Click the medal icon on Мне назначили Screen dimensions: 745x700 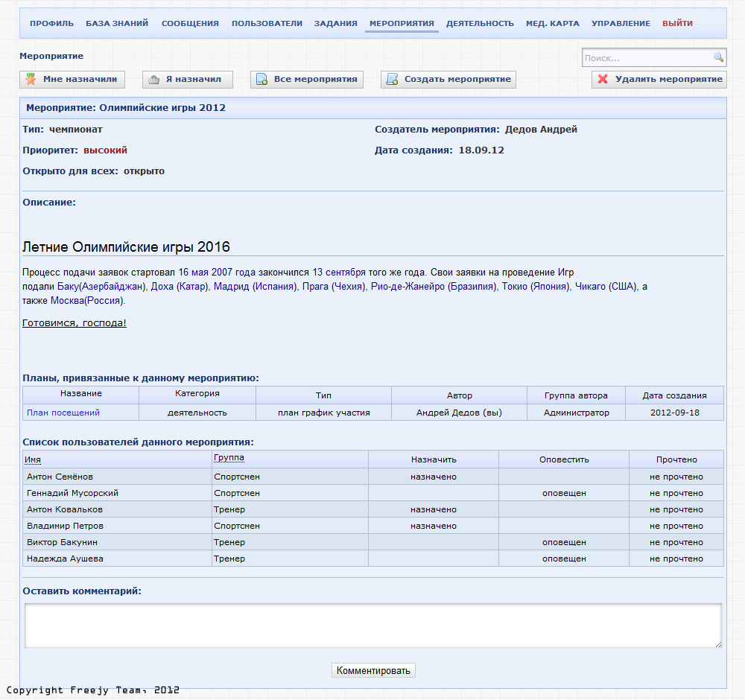pyautogui.click(x=31, y=80)
